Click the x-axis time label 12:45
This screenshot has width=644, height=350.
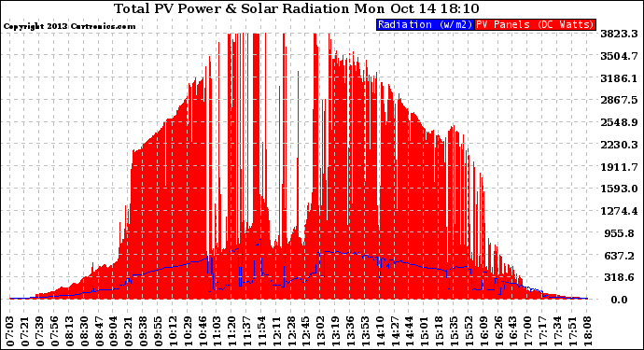tap(306, 331)
